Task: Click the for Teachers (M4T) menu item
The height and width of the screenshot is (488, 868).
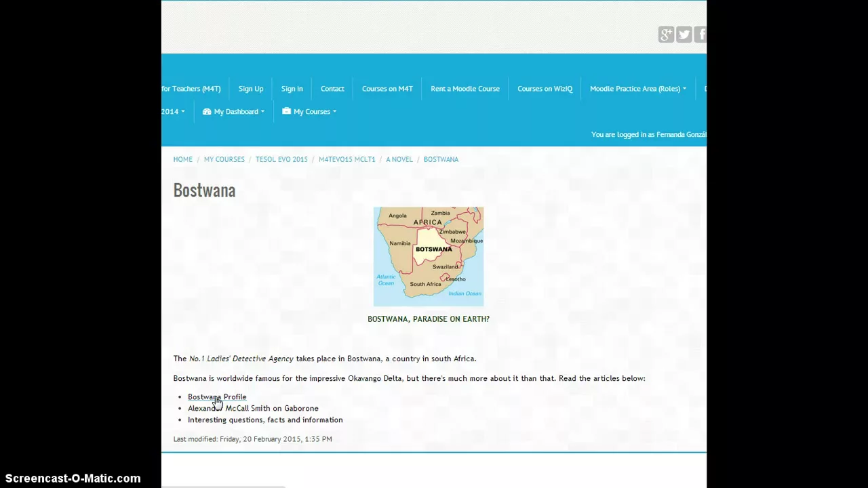Action: pyautogui.click(x=191, y=89)
